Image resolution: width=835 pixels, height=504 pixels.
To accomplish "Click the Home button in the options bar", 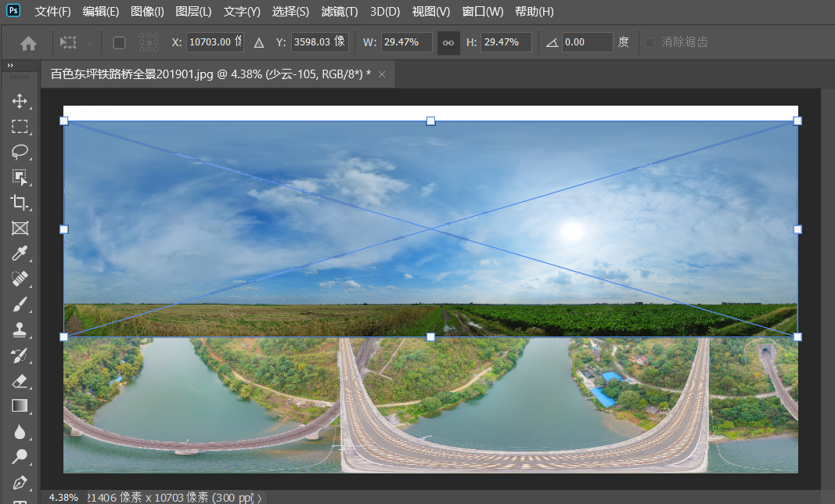I will click(28, 43).
